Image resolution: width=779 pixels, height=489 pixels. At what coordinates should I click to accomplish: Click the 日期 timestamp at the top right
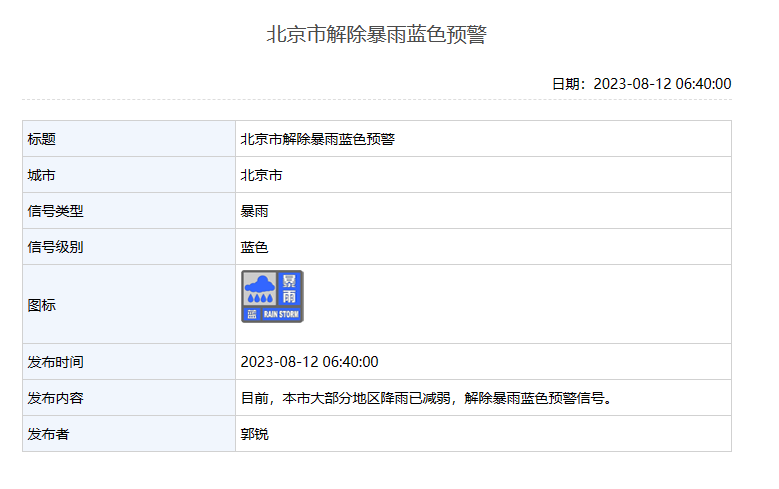point(641,83)
